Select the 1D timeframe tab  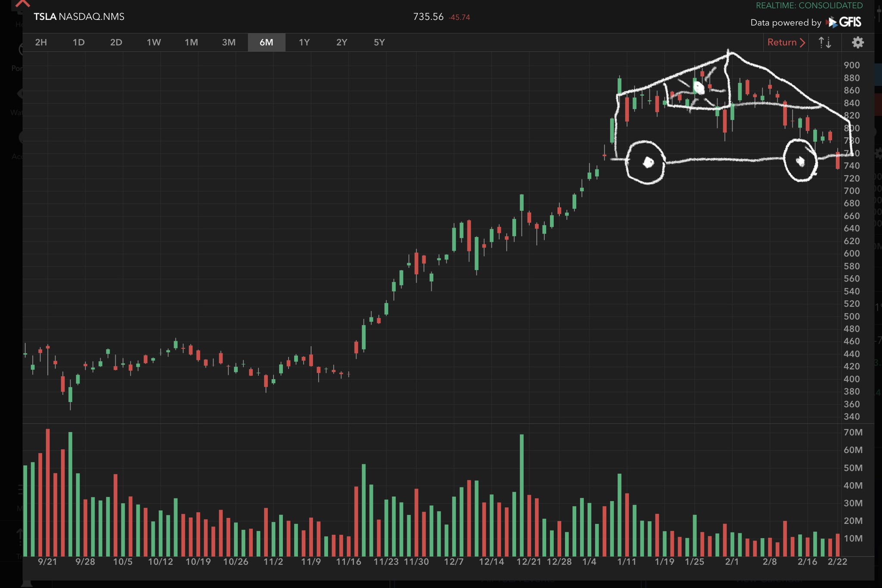point(78,42)
